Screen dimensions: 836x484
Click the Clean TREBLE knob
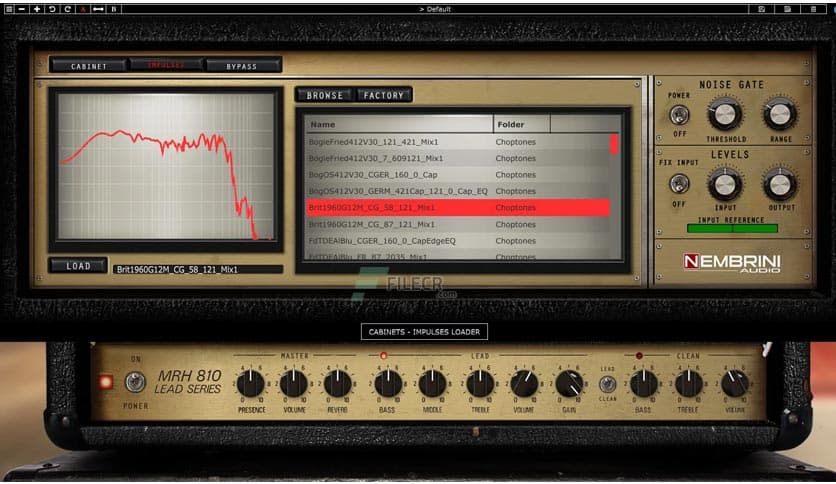[x=688, y=384]
